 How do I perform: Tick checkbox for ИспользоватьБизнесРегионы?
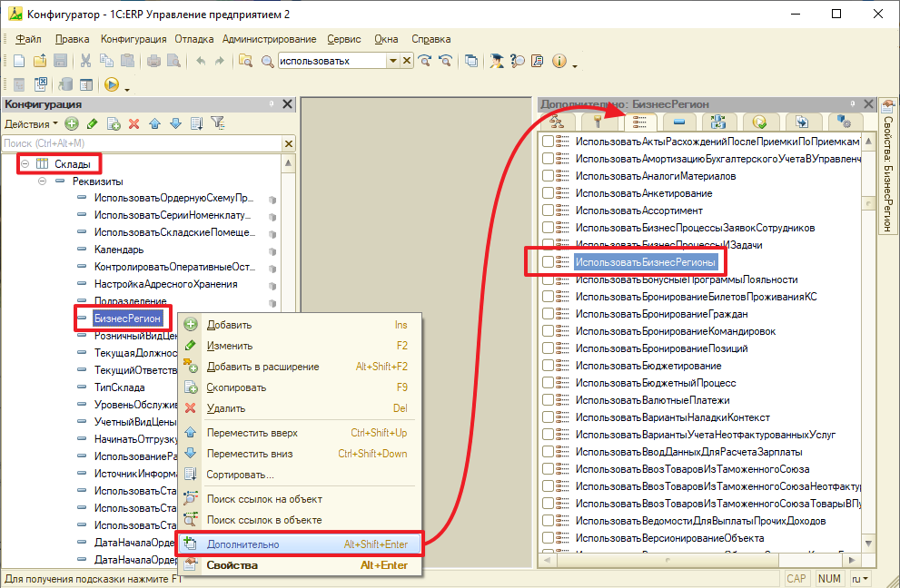(x=549, y=262)
